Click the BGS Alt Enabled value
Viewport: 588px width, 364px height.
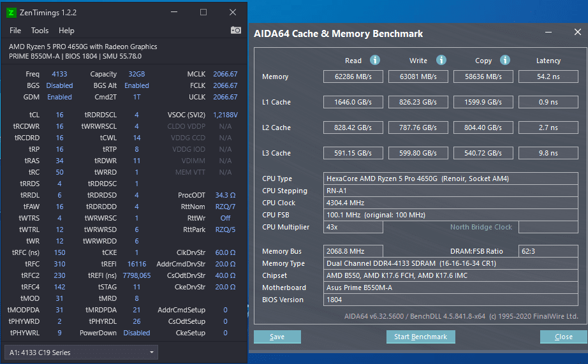(136, 85)
